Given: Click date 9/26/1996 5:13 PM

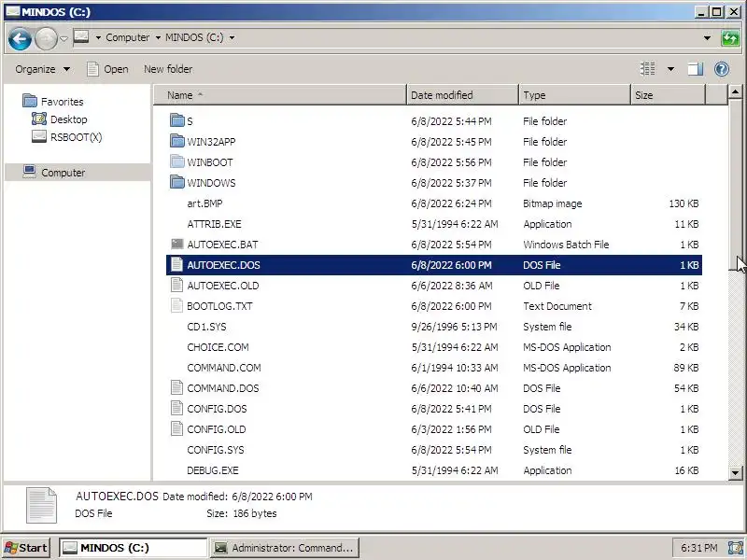Looking at the screenshot, I should 454,327.
